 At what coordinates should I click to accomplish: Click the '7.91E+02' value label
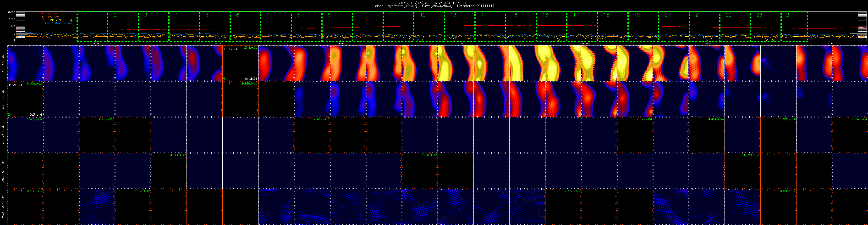coord(429,155)
